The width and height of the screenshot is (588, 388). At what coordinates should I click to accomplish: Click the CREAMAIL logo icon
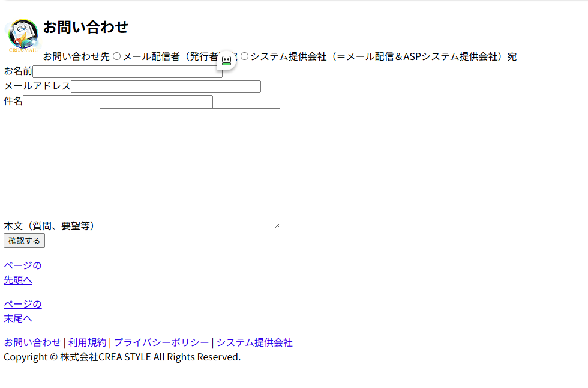click(23, 35)
